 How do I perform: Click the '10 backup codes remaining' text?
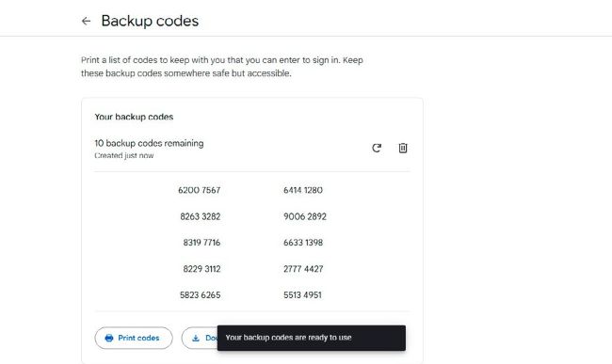point(149,143)
